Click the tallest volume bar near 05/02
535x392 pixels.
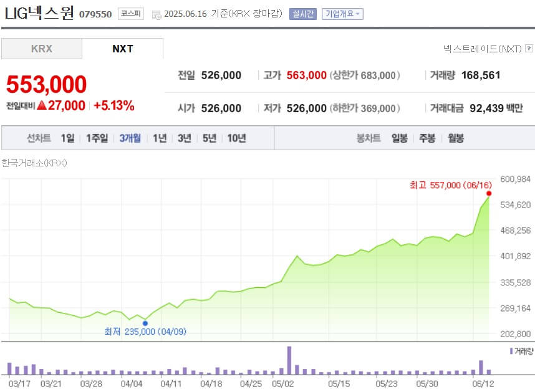[x=289, y=360]
